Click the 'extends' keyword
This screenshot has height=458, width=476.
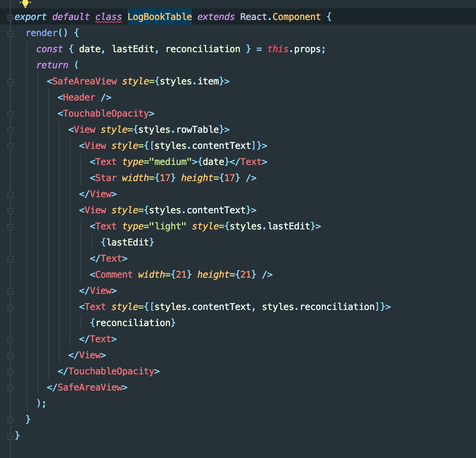216,17
